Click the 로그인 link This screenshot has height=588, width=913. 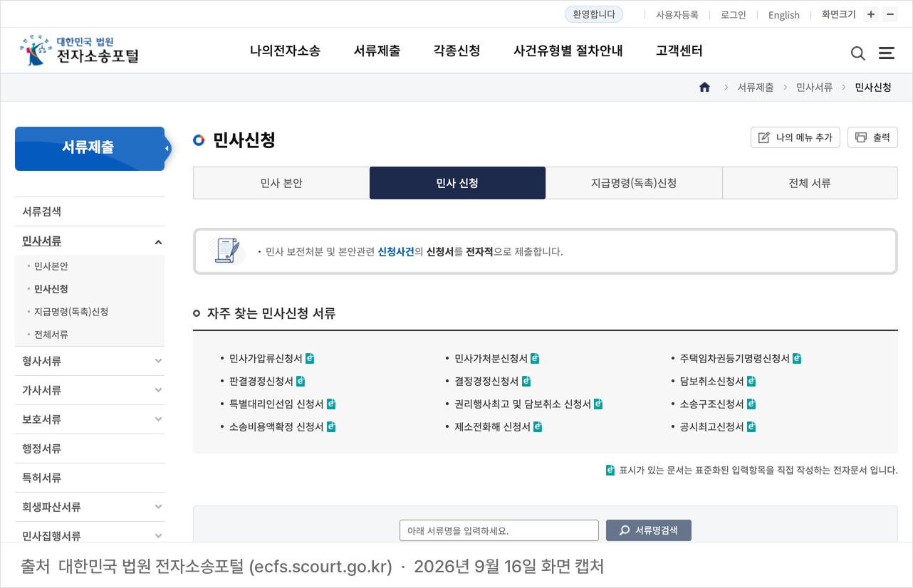click(734, 15)
